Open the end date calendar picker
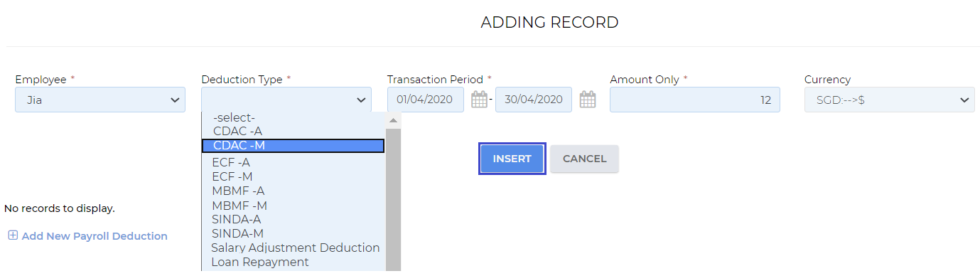 click(x=587, y=100)
